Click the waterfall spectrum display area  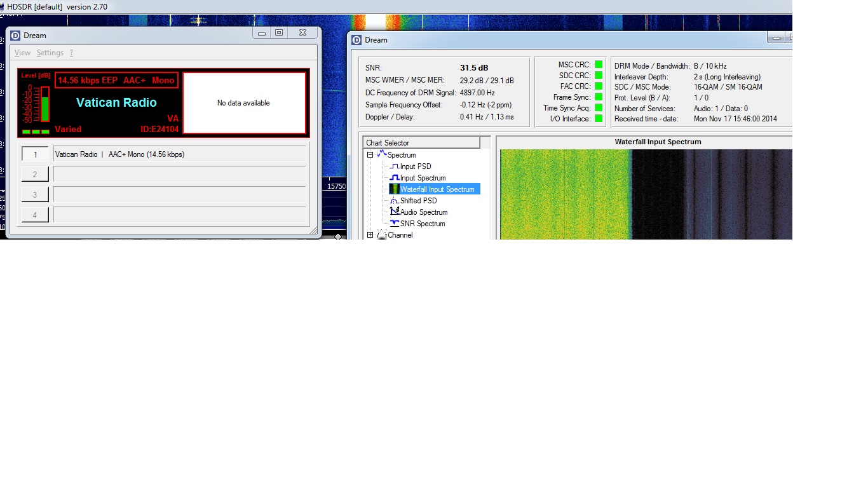pyautogui.click(x=646, y=194)
